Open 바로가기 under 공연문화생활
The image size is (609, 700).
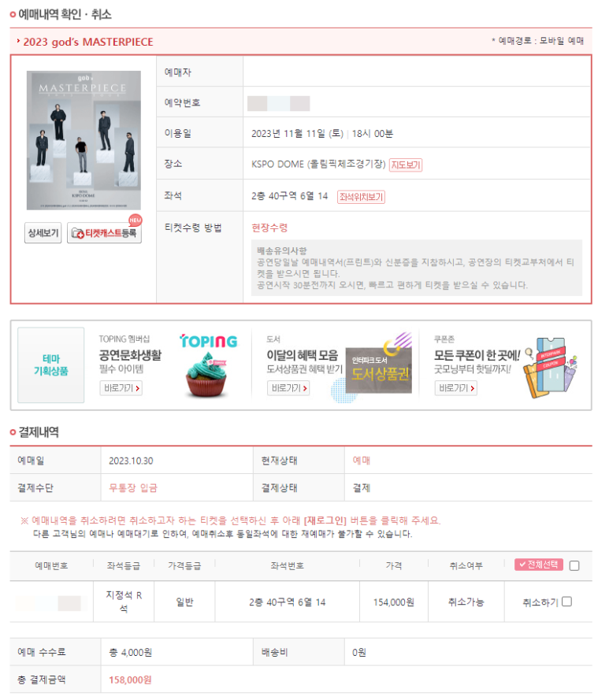click(x=121, y=388)
